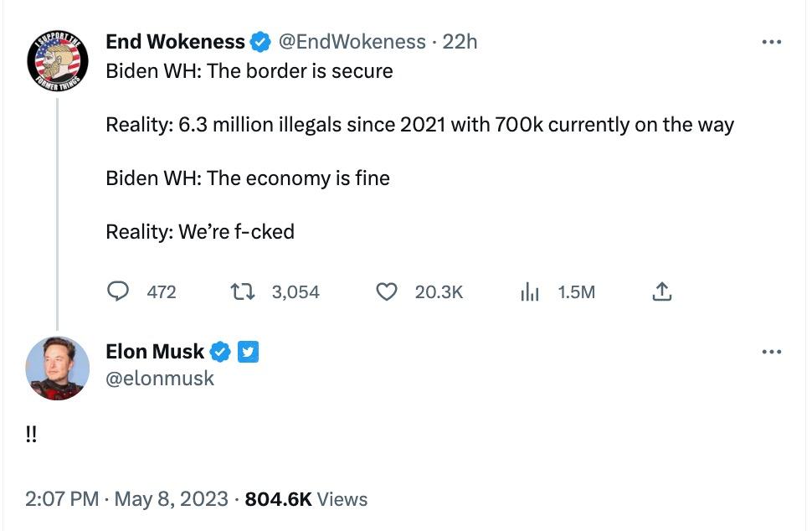Open Elon Musk's profile picture

click(57, 365)
